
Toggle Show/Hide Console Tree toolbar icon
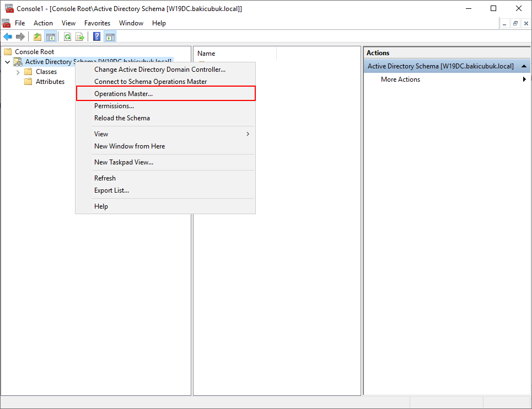(x=51, y=36)
